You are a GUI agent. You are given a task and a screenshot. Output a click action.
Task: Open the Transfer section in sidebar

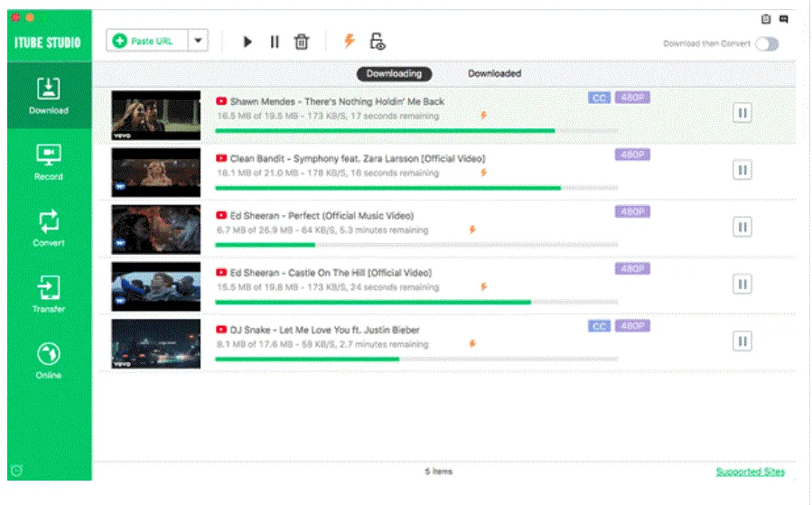click(49, 295)
